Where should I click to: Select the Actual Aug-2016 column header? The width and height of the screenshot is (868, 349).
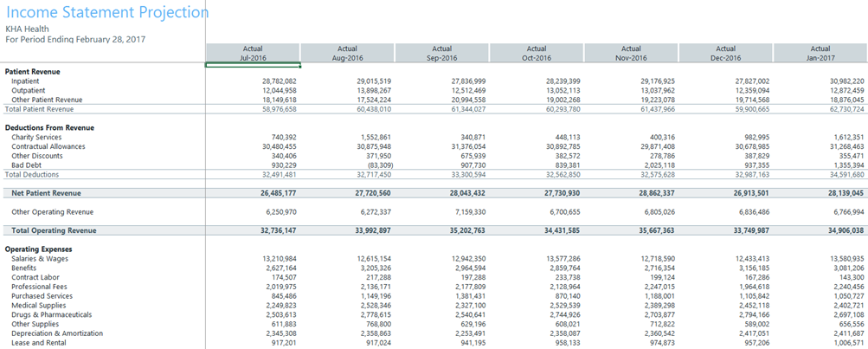pyautogui.click(x=347, y=53)
